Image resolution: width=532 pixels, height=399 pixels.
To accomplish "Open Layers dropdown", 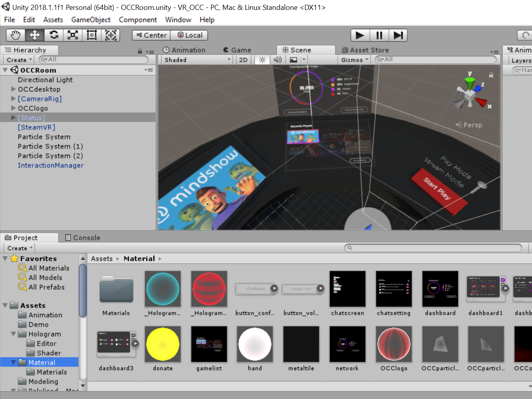I will (x=521, y=61).
